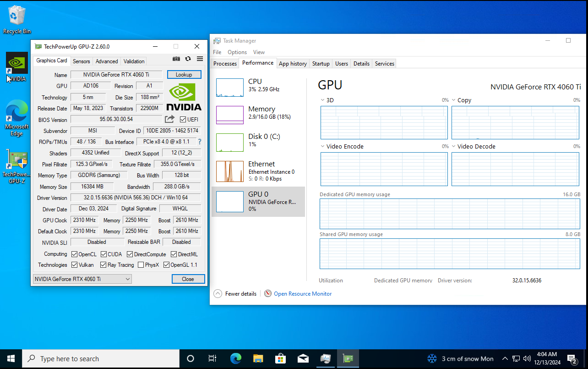Open the Startup tab in Task Manager
The width and height of the screenshot is (588, 369).
[x=321, y=64]
